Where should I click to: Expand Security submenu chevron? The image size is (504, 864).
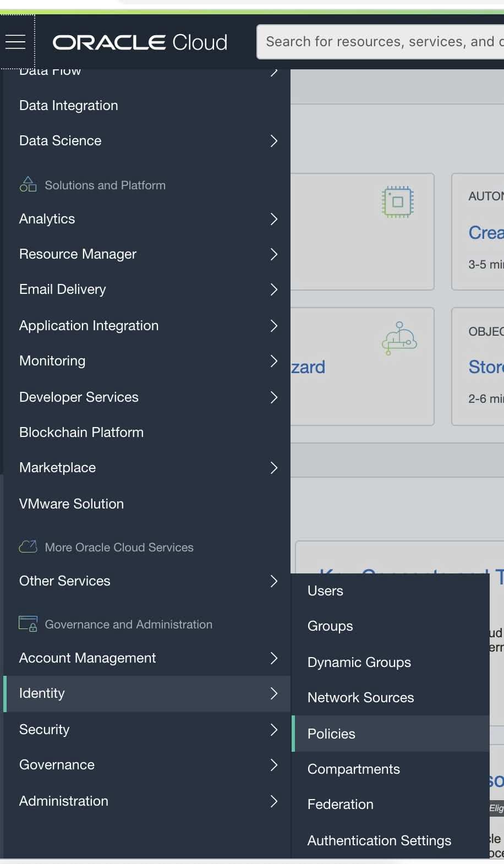[x=274, y=730]
